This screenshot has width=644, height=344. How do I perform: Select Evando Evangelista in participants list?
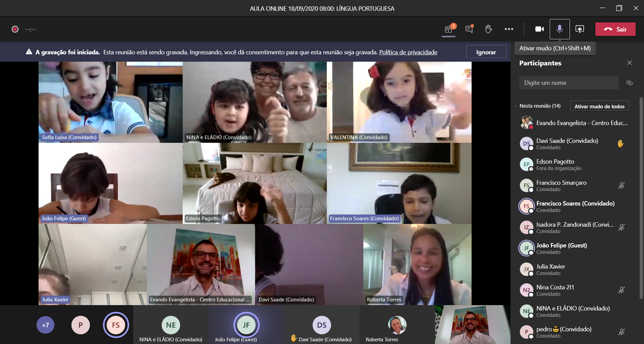tap(574, 123)
